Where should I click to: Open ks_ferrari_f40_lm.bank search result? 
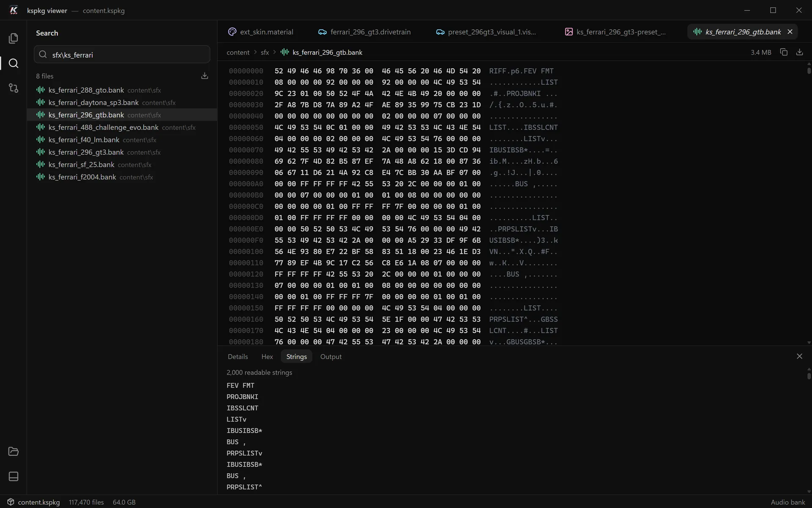coord(122,140)
